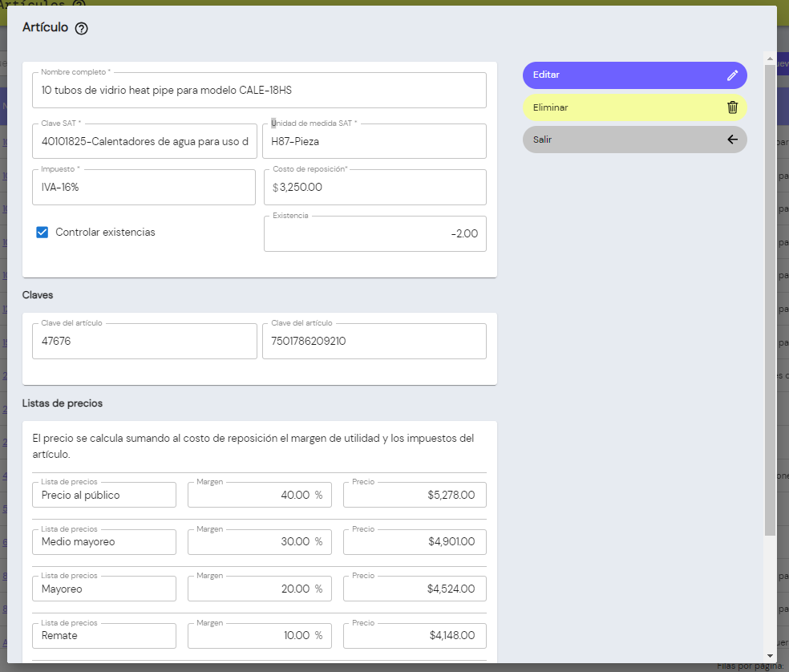Click the pencil icon on Editar button

coord(732,75)
